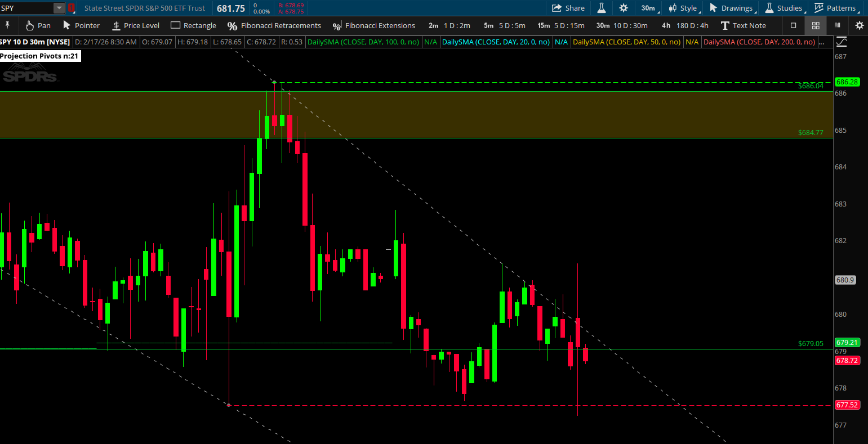Screen dimensions: 868x444
Task: Pick the Rectangle drawing tool
Action: (x=193, y=25)
